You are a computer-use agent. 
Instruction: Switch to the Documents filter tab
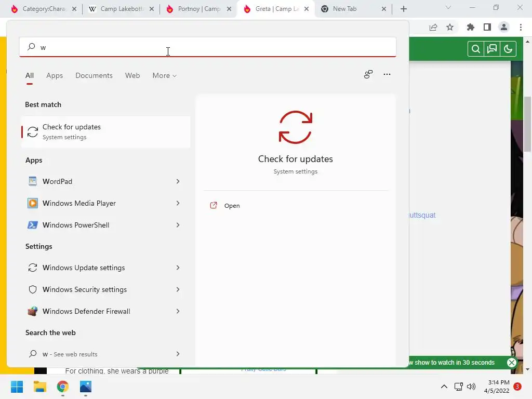click(x=94, y=76)
